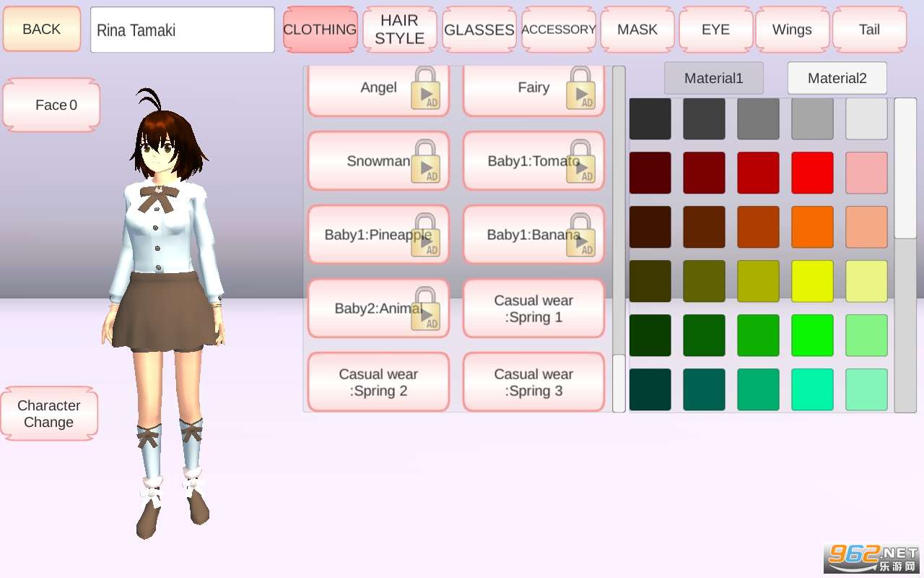Image resolution: width=924 pixels, height=578 pixels.
Task: Click the clothing list scrollbar handle
Action: [x=619, y=383]
